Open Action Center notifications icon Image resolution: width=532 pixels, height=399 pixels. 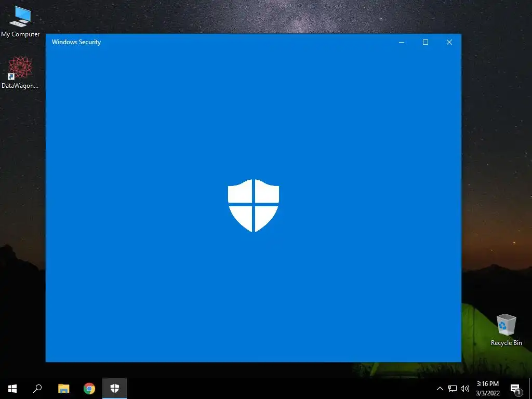pos(516,389)
